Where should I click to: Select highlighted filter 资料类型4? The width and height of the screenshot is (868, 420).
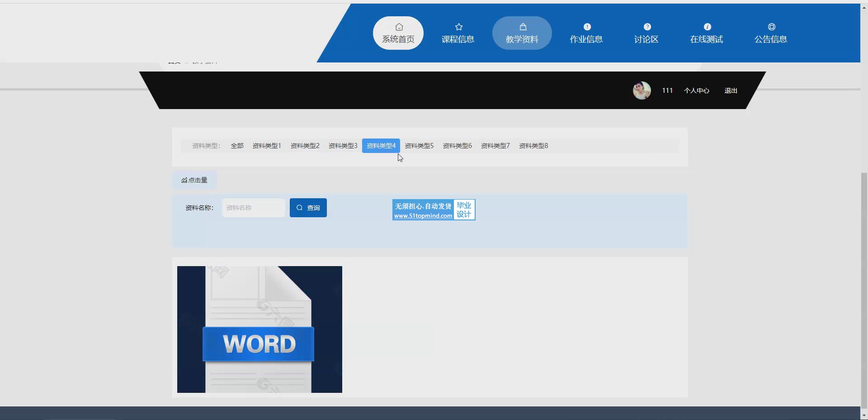pyautogui.click(x=381, y=146)
